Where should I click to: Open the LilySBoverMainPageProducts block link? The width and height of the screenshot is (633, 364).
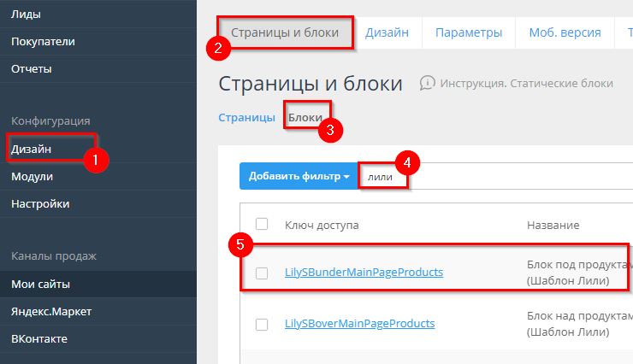359,324
